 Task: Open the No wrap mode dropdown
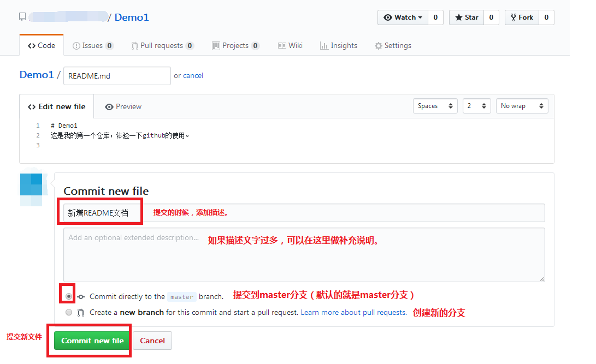pos(522,106)
